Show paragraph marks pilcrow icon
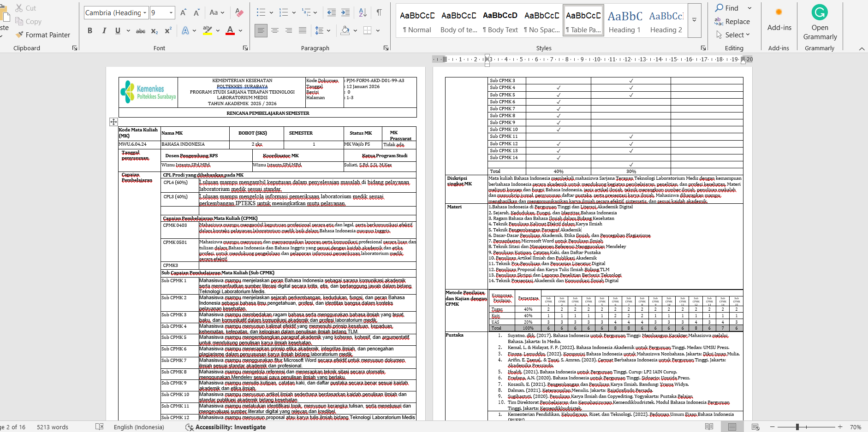 coord(379,12)
